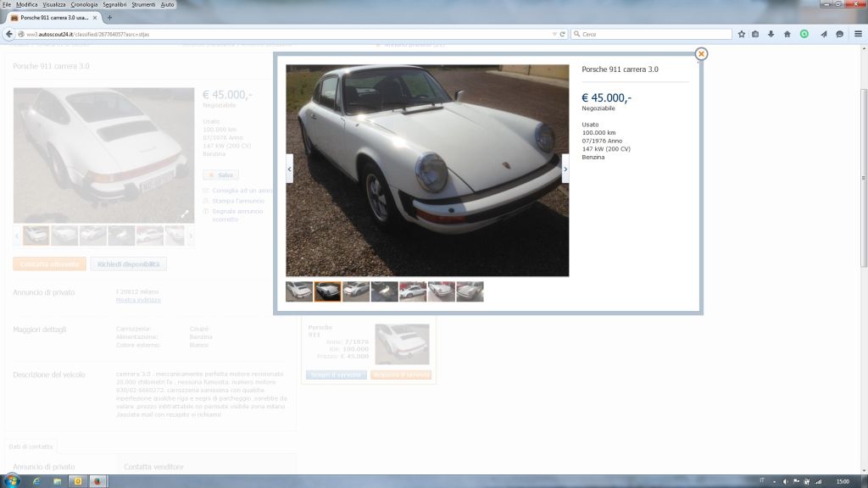
Task: Click the volume icon in system tray
Action: point(786,481)
